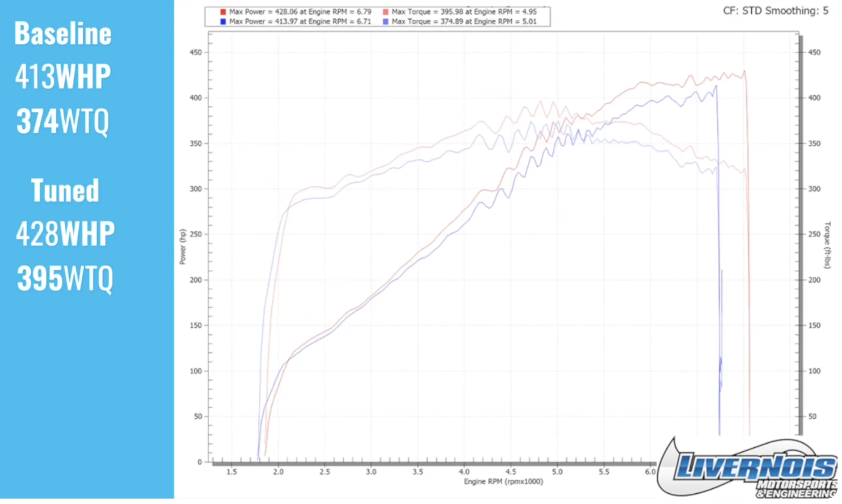Click the 450 label on the right Torque axis
842x504 pixels.
814,52
